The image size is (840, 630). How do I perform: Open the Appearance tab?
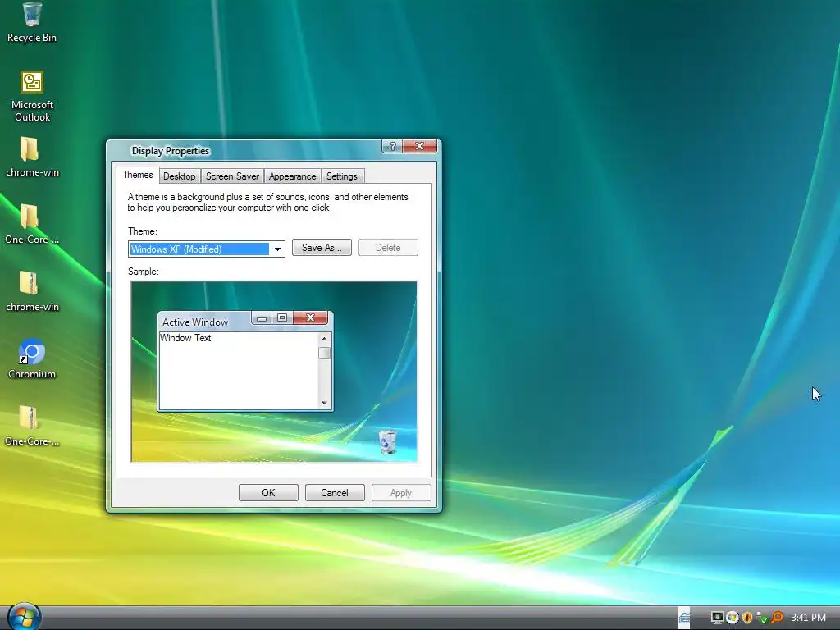293,176
